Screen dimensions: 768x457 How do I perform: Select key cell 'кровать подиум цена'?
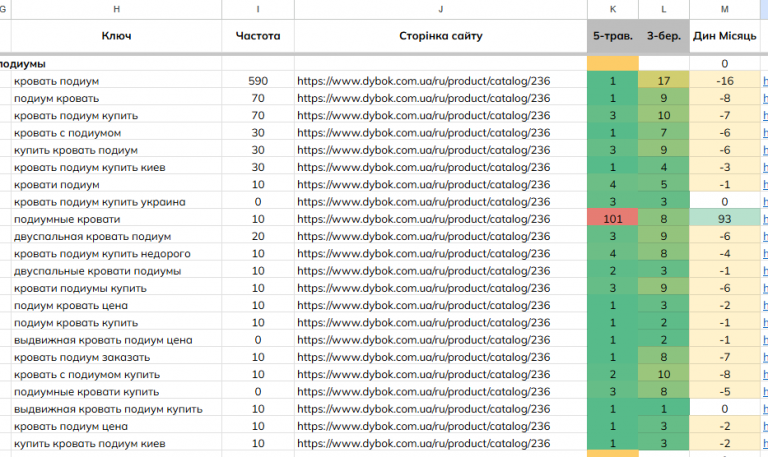pyautogui.click(x=116, y=426)
